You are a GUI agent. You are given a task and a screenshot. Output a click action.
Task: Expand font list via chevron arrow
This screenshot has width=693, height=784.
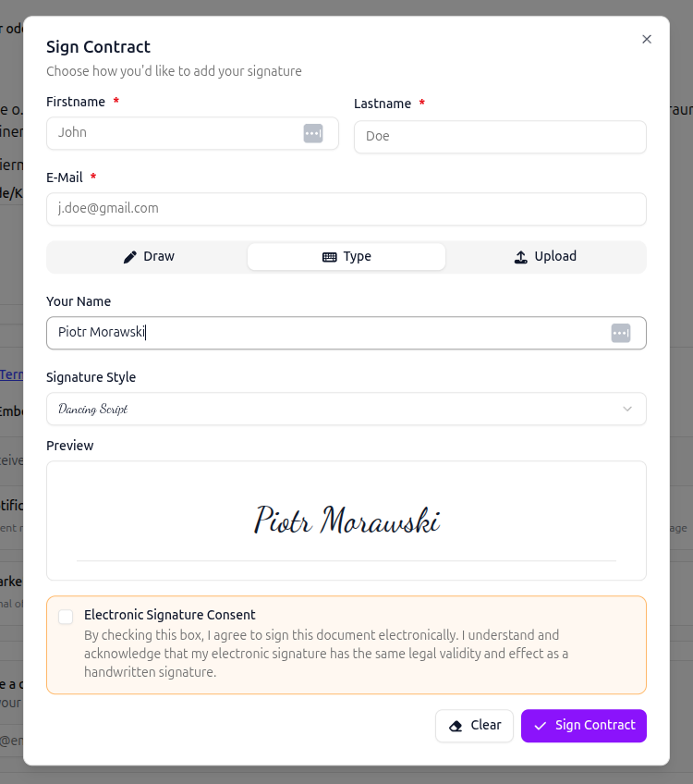tap(627, 409)
